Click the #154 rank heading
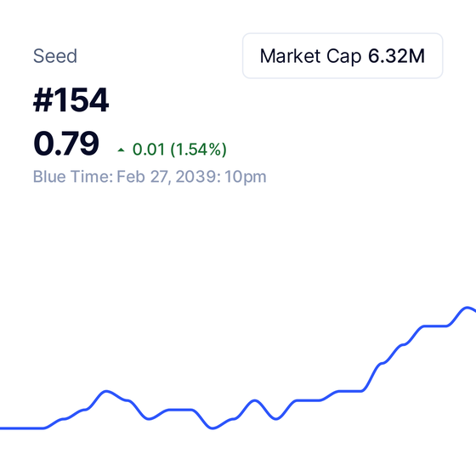476x476 pixels. tap(71, 100)
